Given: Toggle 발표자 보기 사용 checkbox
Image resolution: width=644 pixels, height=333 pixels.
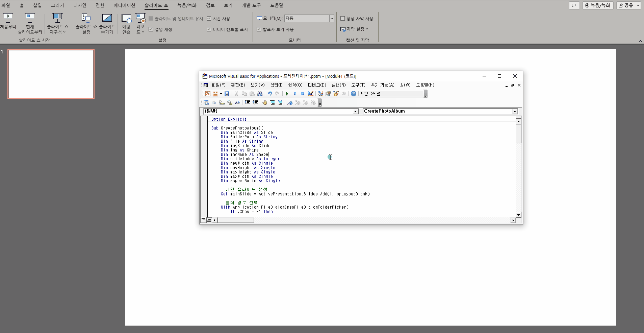Looking at the screenshot, I should (259, 29).
